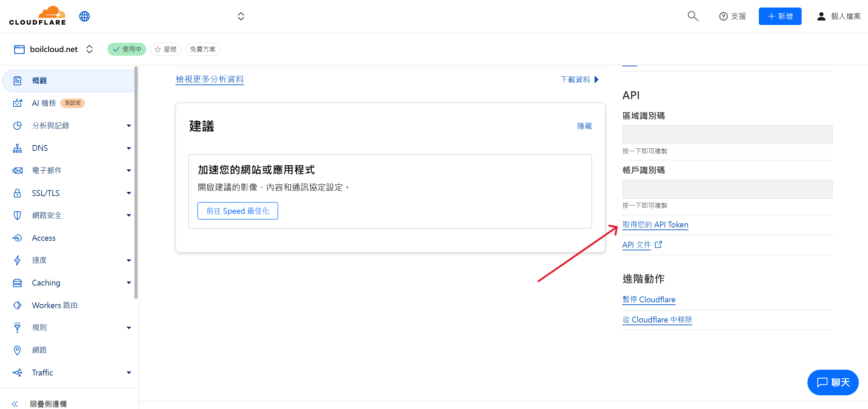Click the AI 稽核 robot icon
This screenshot has height=409, width=868.
point(17,103)
